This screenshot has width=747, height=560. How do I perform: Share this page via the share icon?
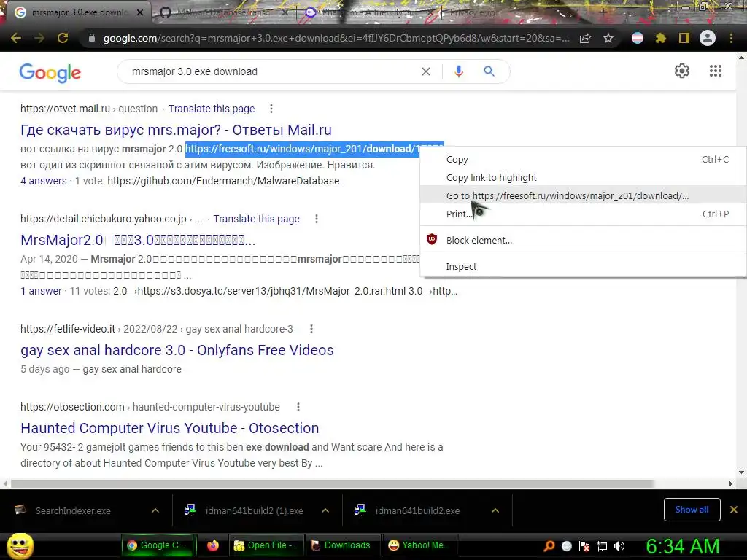click(x=585, y=38)
